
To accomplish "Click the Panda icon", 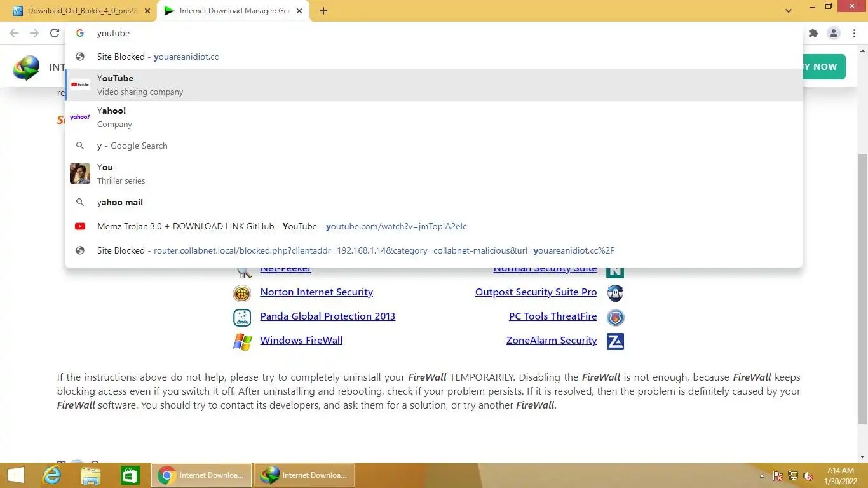I will point(242,317).
